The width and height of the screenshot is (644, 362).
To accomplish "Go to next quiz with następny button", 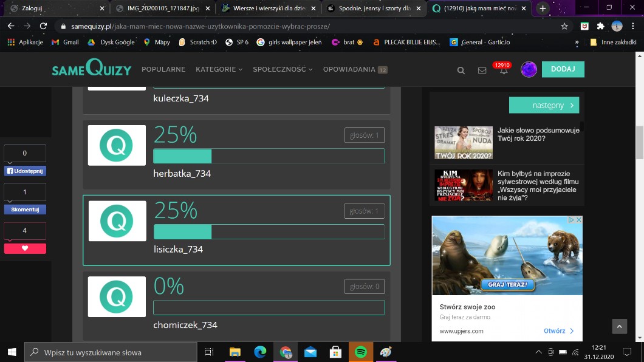I will point(544,105).
